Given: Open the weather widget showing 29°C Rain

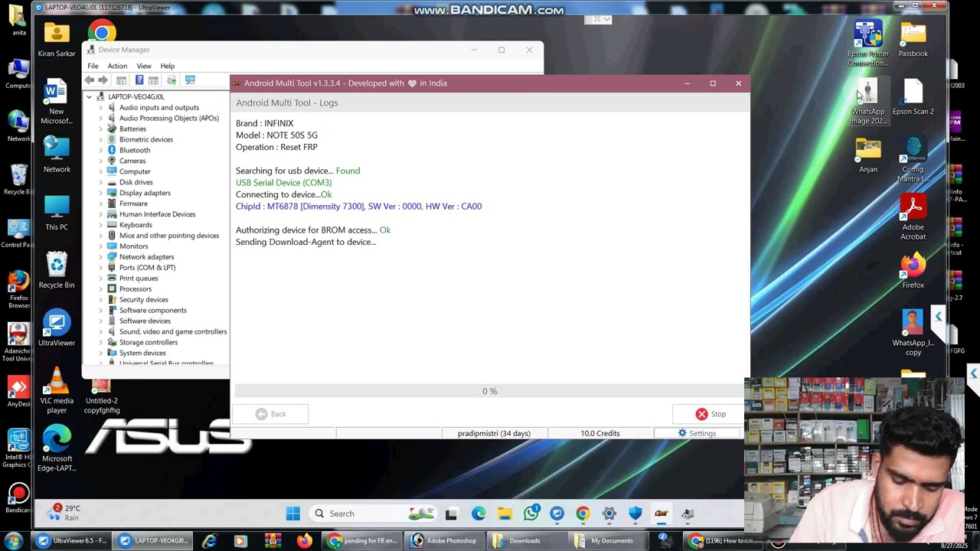Looking at the screenshot, I should click(x=64, y=513).
